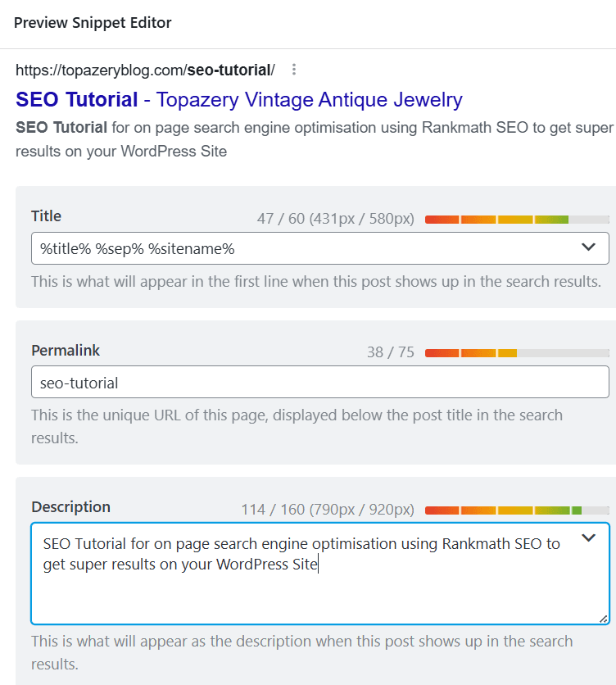Grab the Description textarea resize handle
The width and height of the screenshot is (616, 685).
tap(604, 619)
